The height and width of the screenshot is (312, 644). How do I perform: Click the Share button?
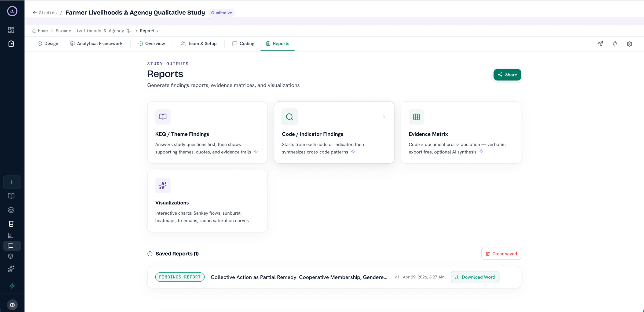point(507,75)
